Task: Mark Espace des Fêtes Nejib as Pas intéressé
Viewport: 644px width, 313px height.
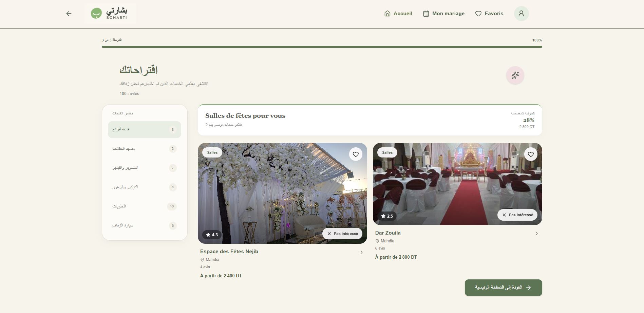Action: point(342,234)
